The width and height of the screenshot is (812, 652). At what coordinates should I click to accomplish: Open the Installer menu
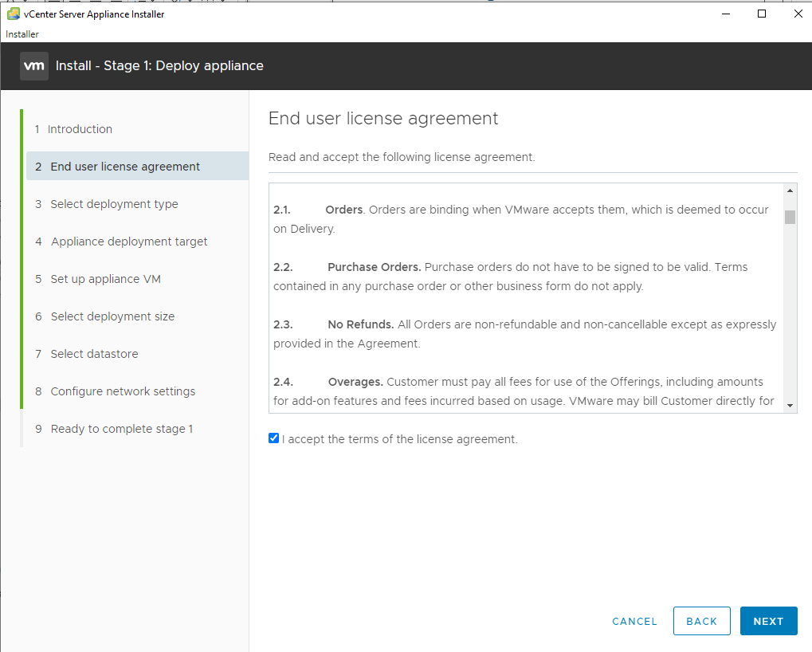(22, 34)
